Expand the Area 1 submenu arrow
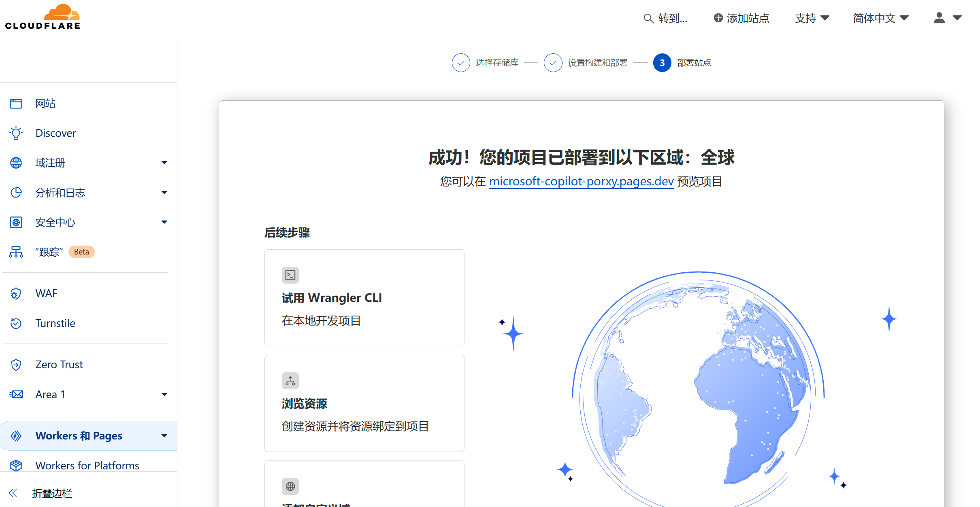Viewport: 980px width, 507px height. 164,395
